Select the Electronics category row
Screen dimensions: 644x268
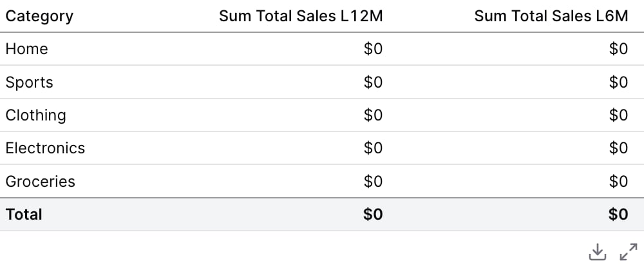322,148
